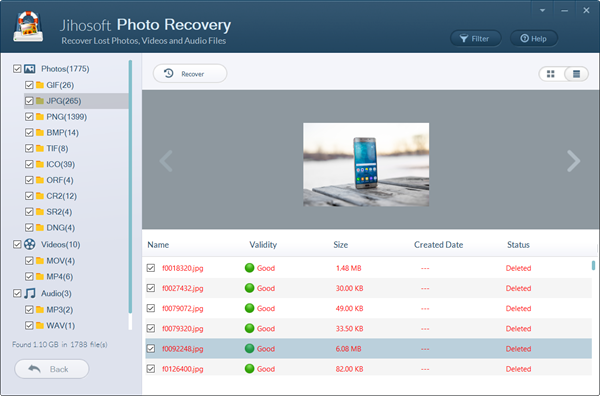Open the title bar dropdown menu

tap(542, 11)
